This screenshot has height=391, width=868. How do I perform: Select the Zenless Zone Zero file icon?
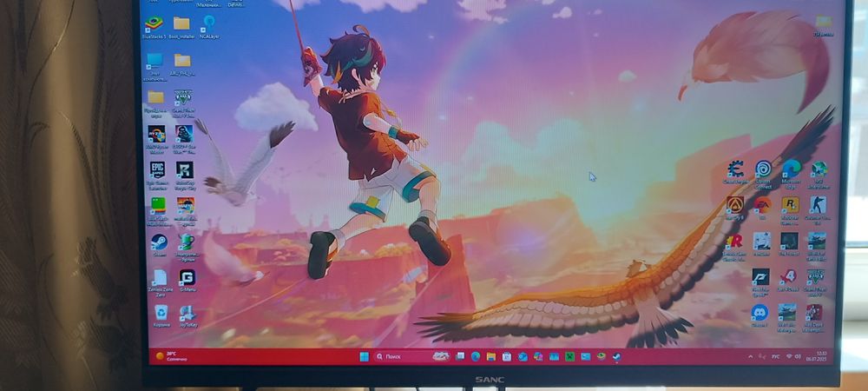(160, 282)
